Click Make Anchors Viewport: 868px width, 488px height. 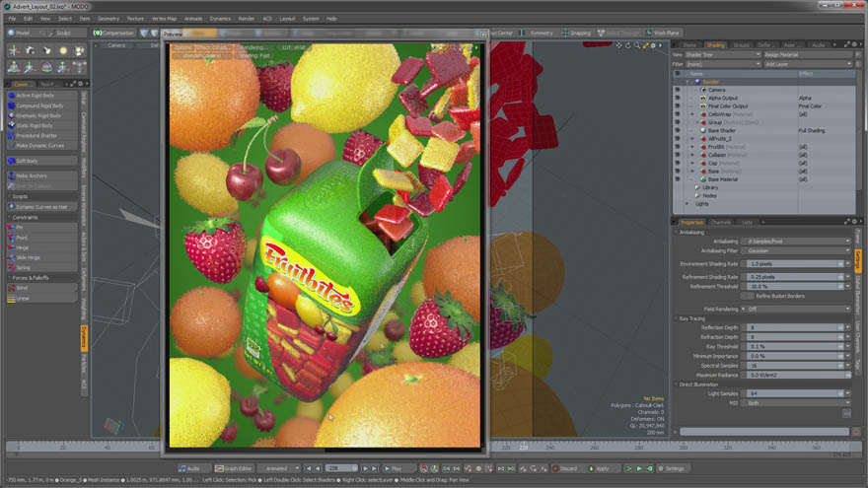click(x=41, y=175)
